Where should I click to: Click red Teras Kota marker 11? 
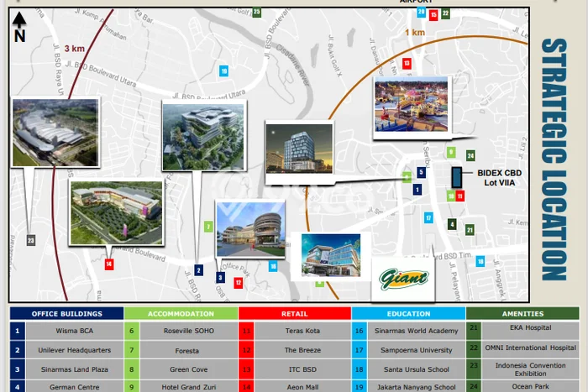click(x=460, y=196)
